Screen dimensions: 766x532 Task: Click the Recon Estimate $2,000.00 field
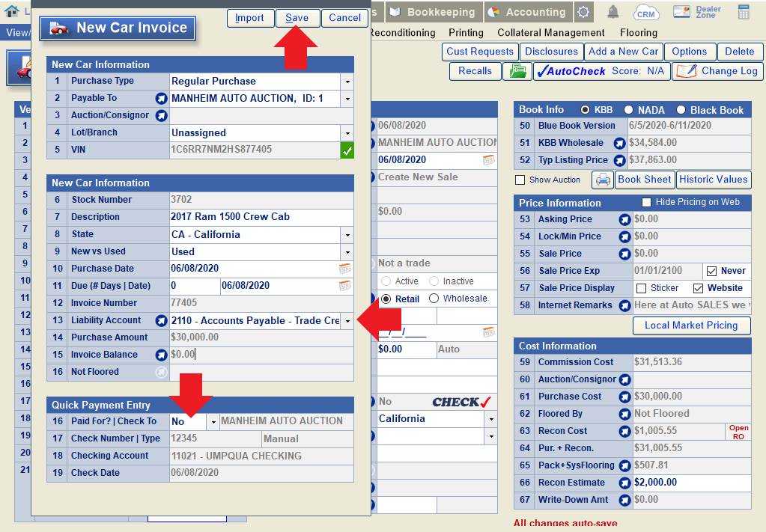692,483
